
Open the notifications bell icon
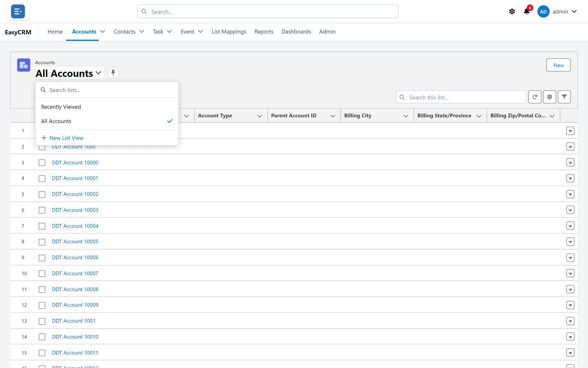click(x=527, y=12)
